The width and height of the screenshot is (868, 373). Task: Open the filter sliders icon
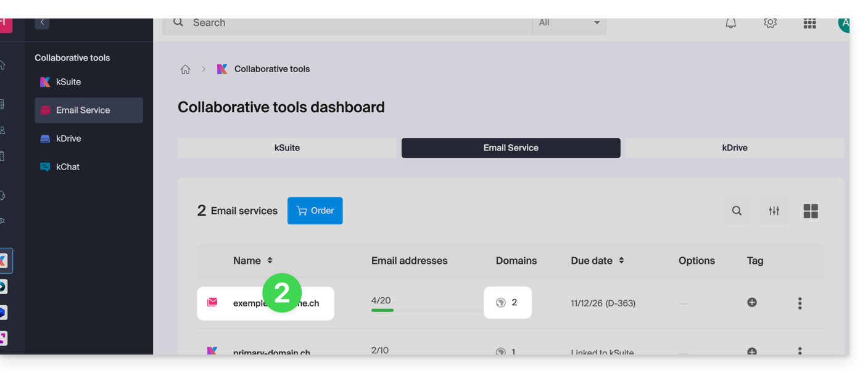pos(774,211)
